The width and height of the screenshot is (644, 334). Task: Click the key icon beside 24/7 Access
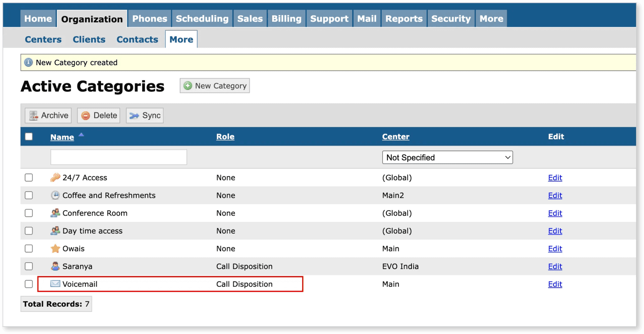click(55, 177)
